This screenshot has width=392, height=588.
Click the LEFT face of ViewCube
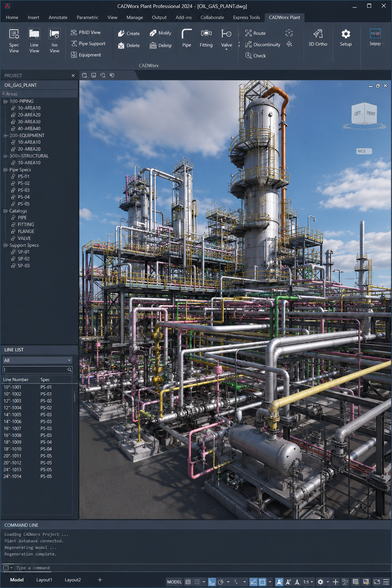[358, 113]
